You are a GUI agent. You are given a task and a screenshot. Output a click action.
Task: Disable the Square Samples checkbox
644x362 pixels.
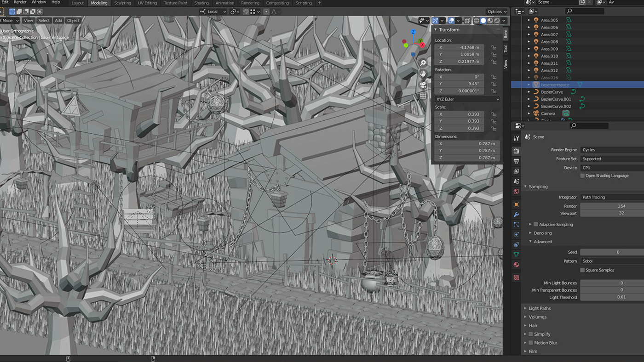tap(583, 270)
